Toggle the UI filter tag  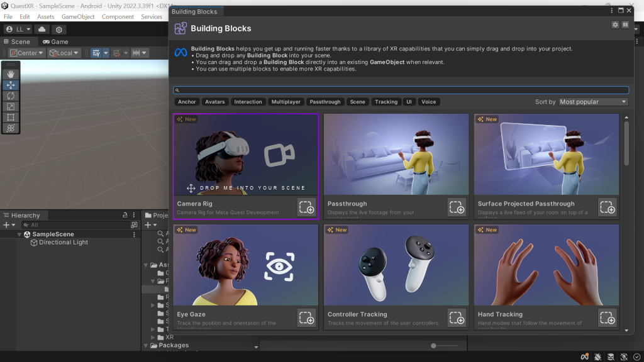(409, 102)
